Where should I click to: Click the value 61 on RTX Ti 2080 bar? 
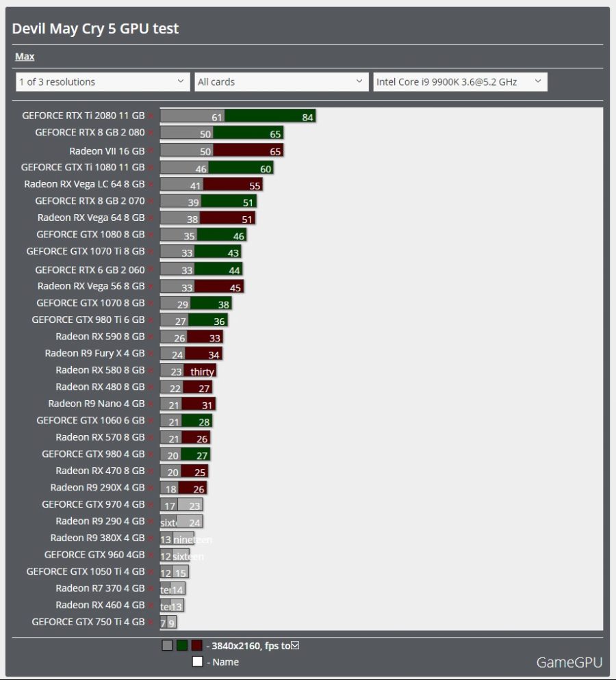tap(217, 117)
